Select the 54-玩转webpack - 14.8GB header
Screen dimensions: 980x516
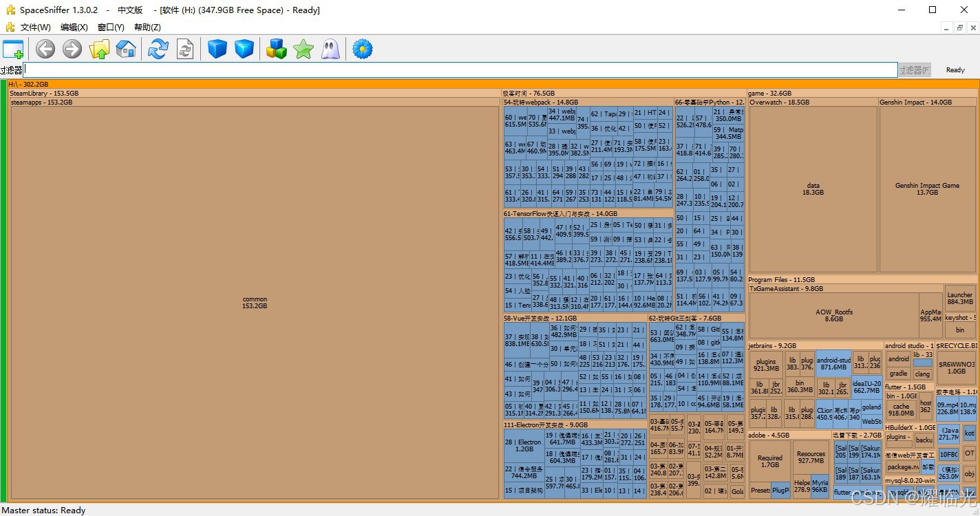(x=588, y=102)
